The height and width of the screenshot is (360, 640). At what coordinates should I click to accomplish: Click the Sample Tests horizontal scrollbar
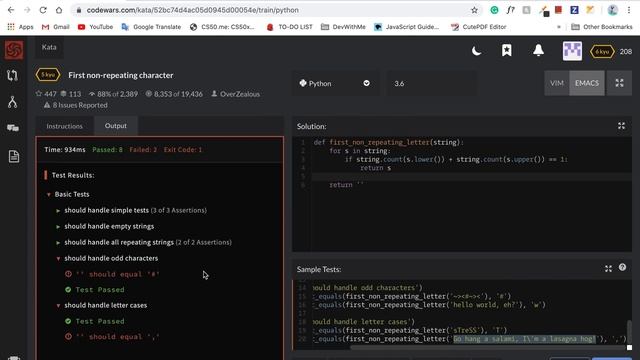click(488, 348)
